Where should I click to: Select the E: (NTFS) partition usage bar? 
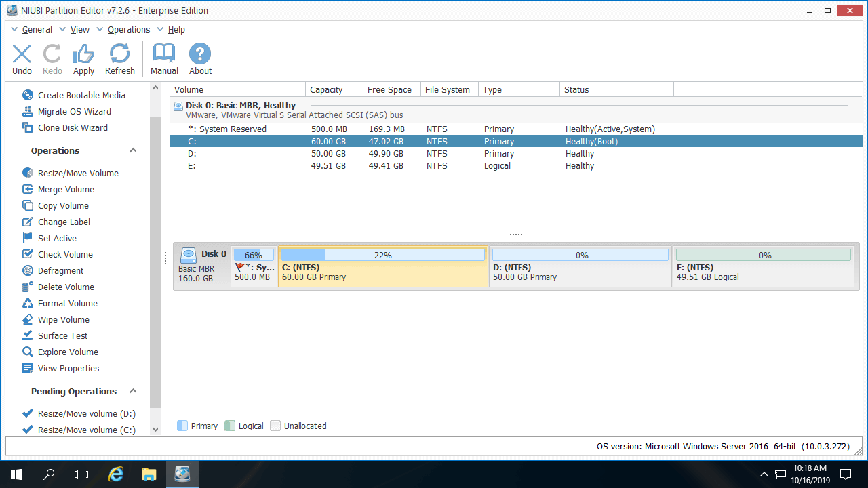[763, 256]
